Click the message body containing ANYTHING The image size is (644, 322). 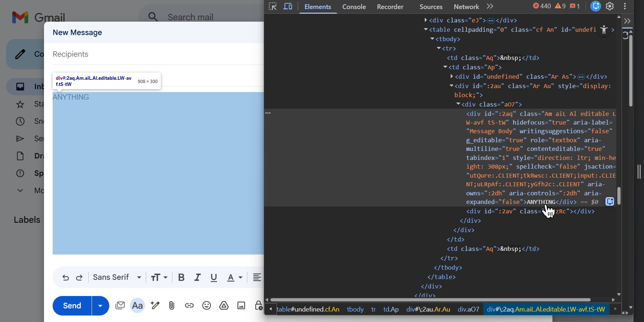(x=158, y=173)
